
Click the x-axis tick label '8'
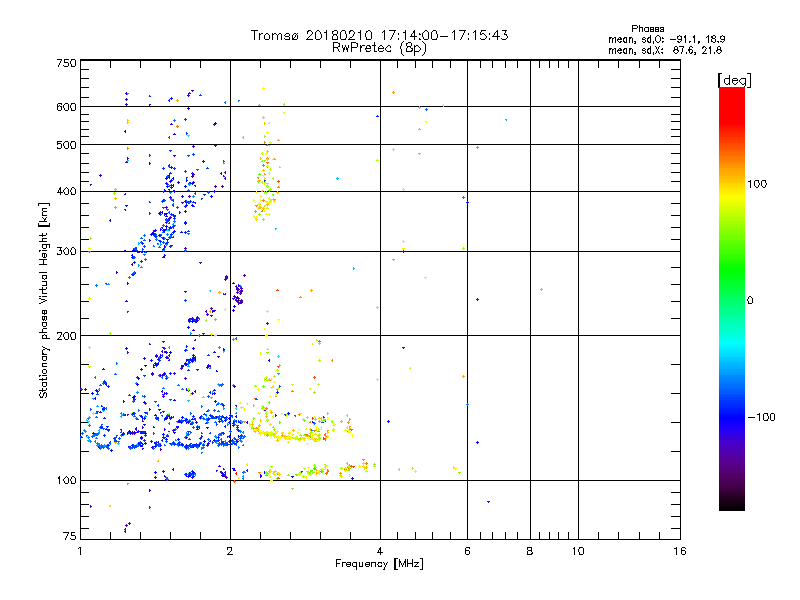pyautogui.click(x=530, y=551)
